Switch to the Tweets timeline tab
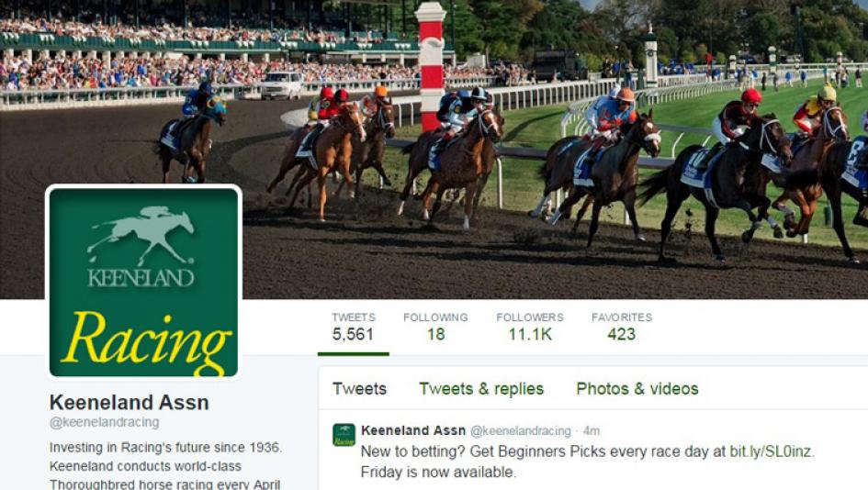This screenshot has height=490, width=868. coord(359,389)
